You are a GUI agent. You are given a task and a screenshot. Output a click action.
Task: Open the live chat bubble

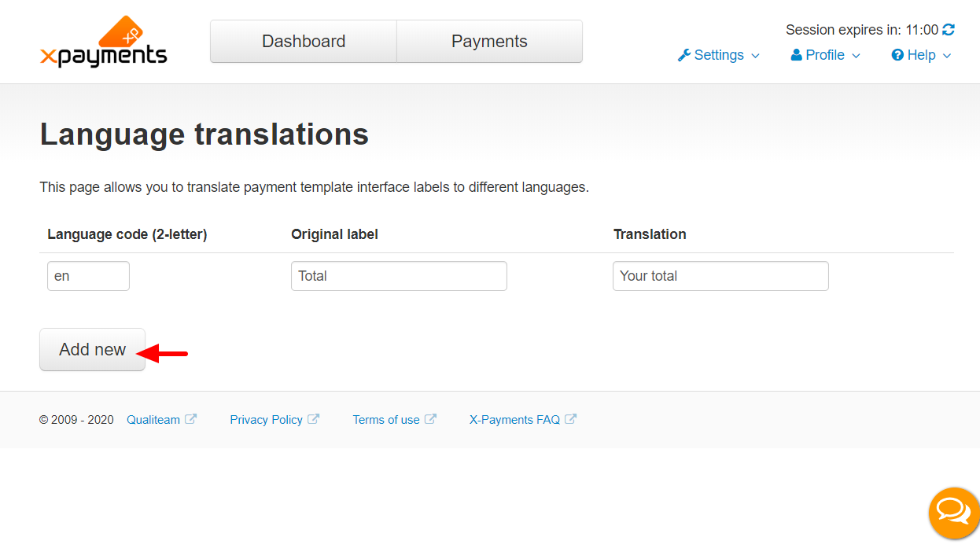click(952, 513)
